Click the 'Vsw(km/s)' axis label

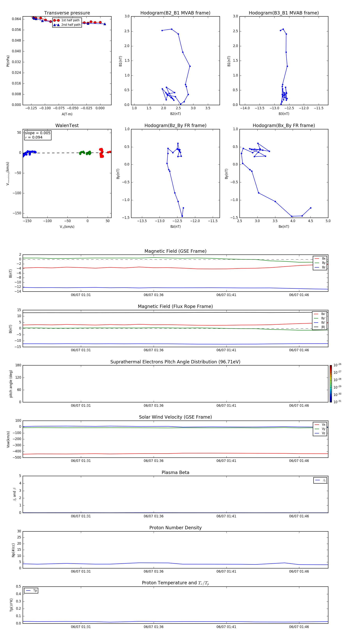tap(8, 439)
